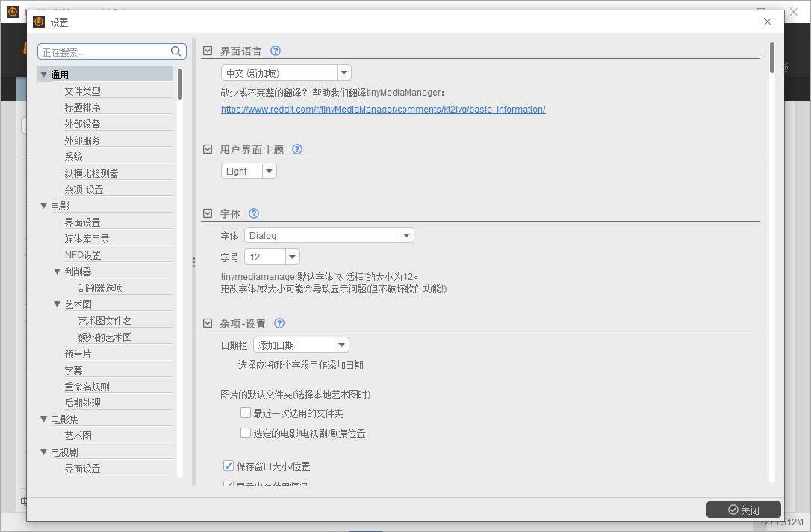Open the language dropdown showing 中文 (新加坡)
The width and height of the screenshot is (811, 532).
(344, 72)
